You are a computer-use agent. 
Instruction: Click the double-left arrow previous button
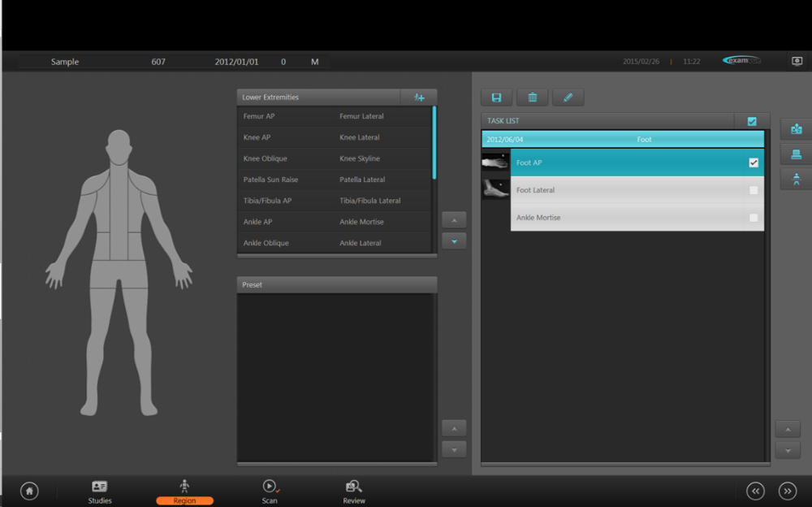(756, 491)
